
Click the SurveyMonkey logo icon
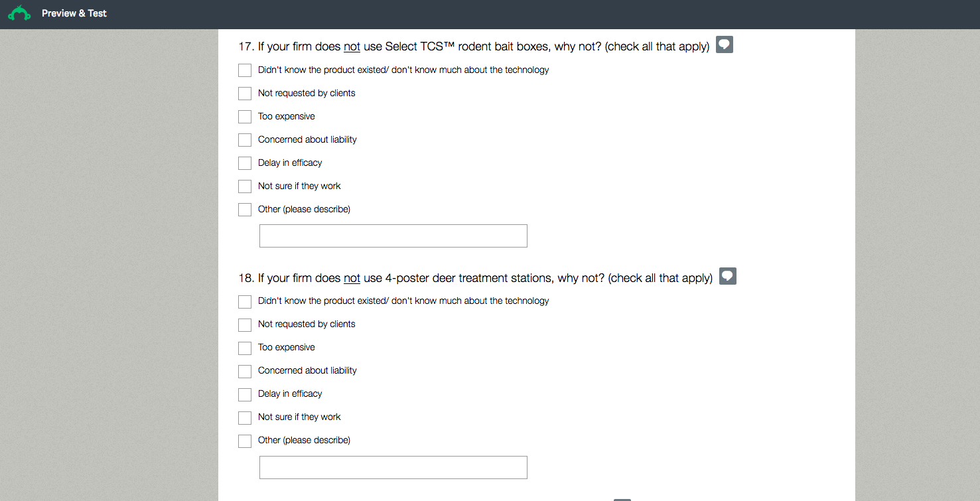19,13
